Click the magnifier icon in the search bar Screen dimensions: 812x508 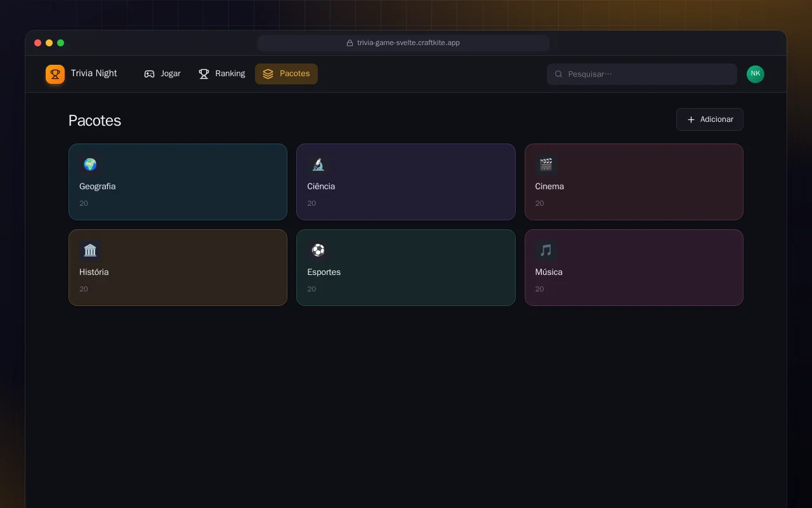[559, 74]
